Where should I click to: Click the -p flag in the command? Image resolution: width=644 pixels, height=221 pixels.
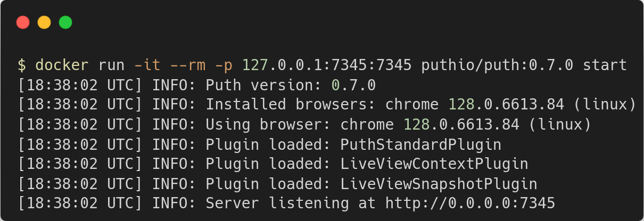(224, 65)
